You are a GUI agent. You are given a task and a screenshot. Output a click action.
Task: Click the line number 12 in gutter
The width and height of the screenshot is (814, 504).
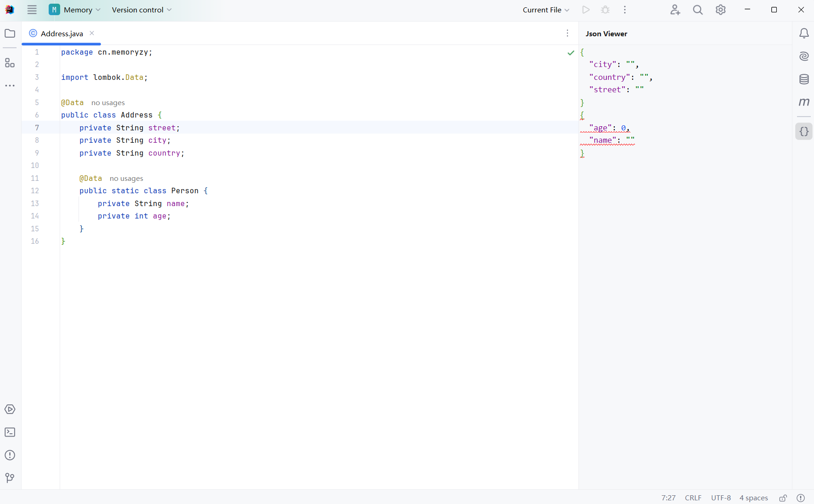(x=35, y=190)
